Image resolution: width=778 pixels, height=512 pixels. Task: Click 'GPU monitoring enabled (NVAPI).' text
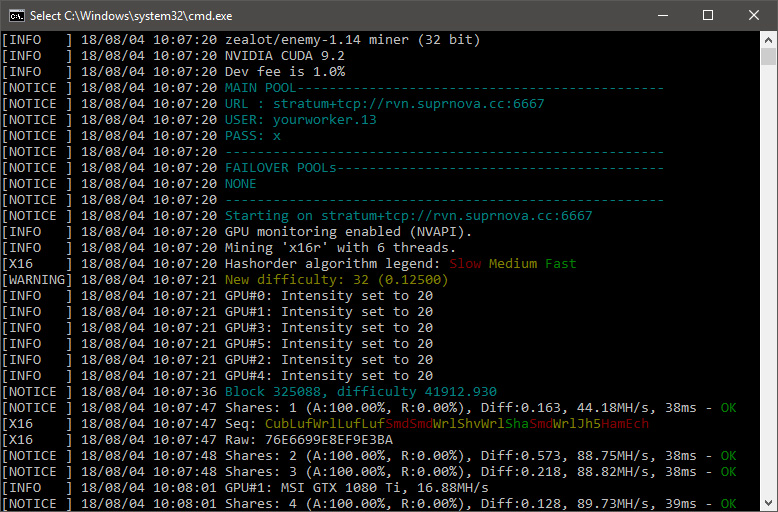point(348,232)
